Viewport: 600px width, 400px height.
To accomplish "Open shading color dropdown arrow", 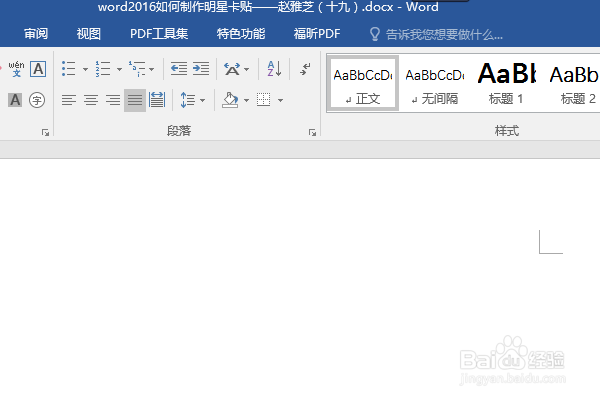I will [246, 100].
